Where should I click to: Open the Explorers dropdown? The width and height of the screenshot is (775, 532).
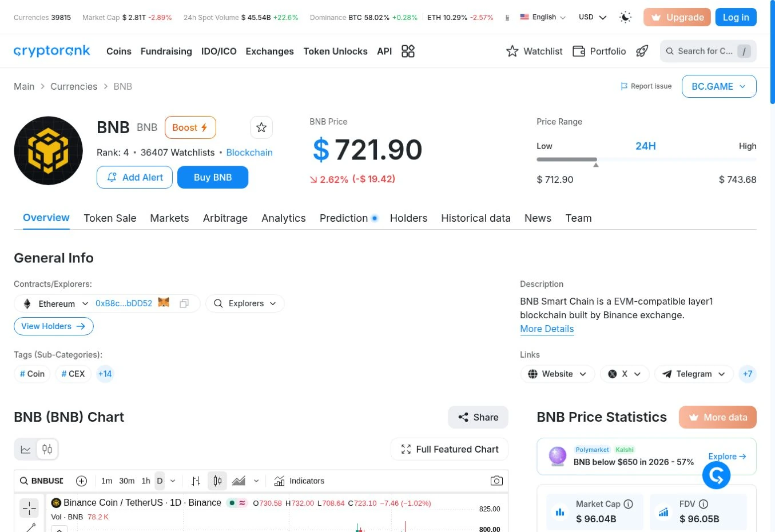coord(245,303)
